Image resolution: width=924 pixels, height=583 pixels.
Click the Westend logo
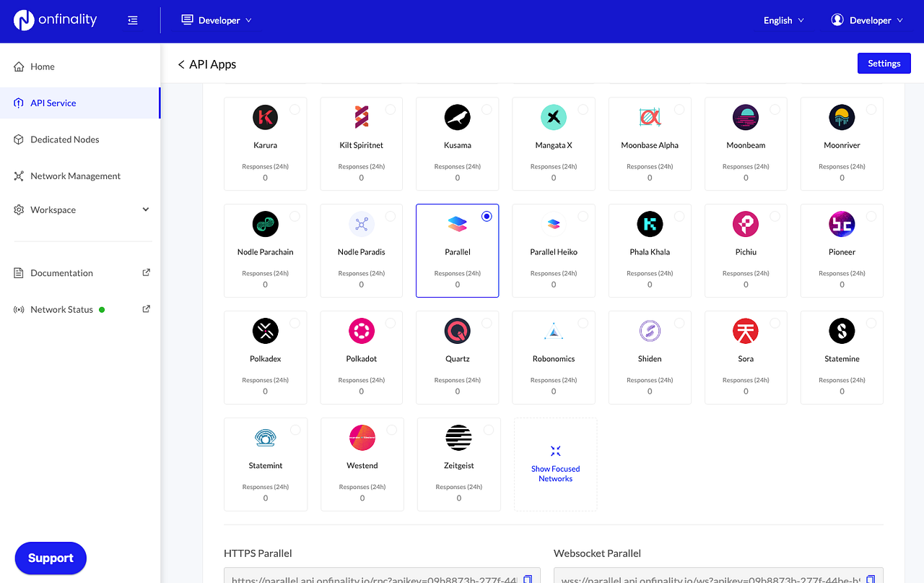tap(362, 438)
